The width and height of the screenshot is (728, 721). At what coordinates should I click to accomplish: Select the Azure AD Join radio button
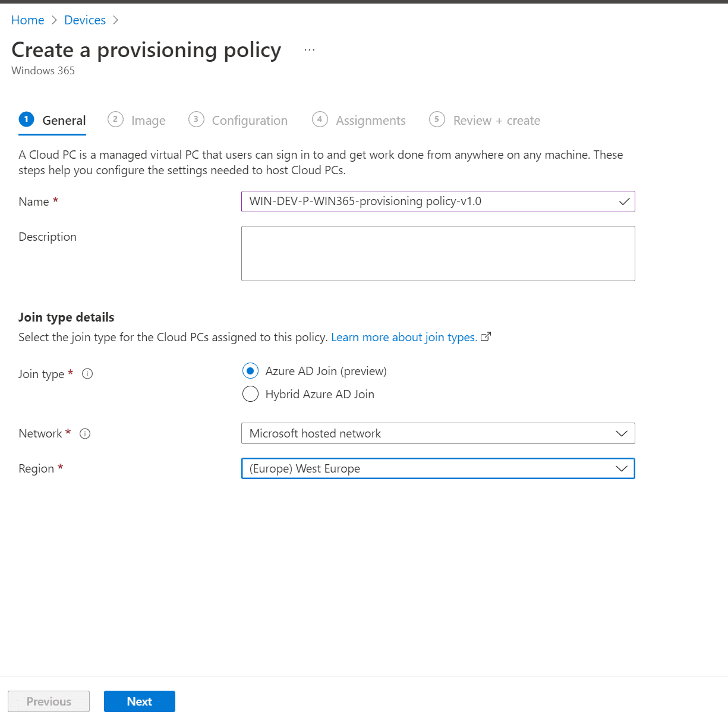point(250,370)
